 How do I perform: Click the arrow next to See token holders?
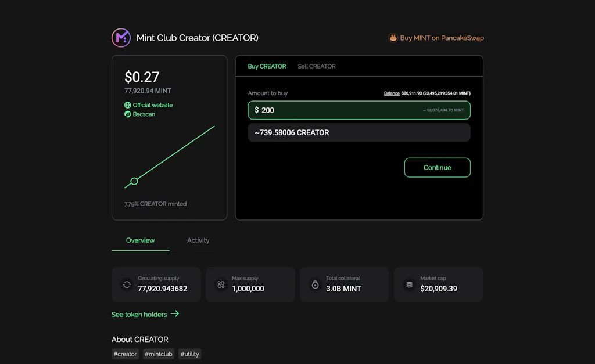coord(175,314)
